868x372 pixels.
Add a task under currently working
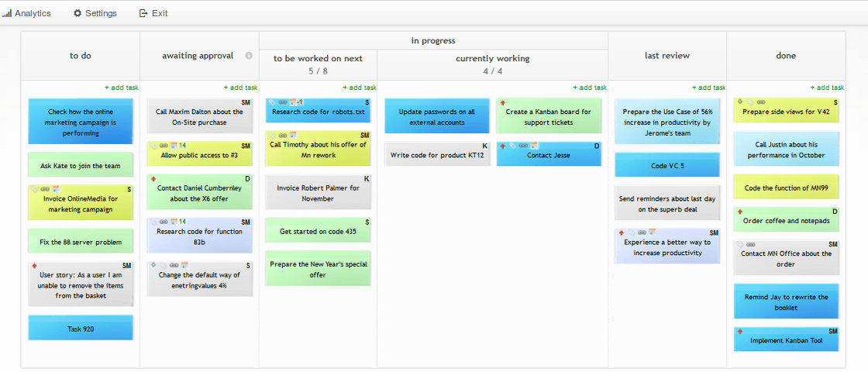click(590, 88)
